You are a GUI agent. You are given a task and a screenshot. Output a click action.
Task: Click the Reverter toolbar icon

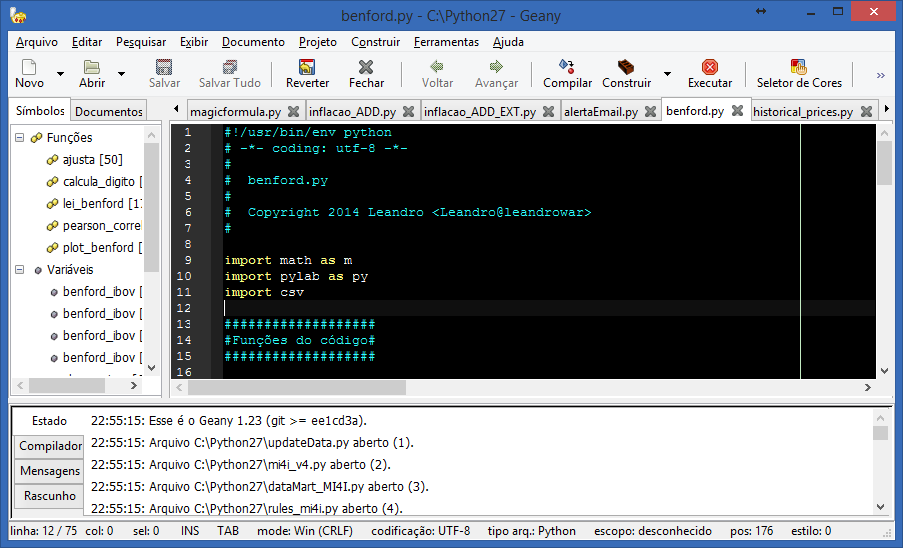(x=307, y=67)
